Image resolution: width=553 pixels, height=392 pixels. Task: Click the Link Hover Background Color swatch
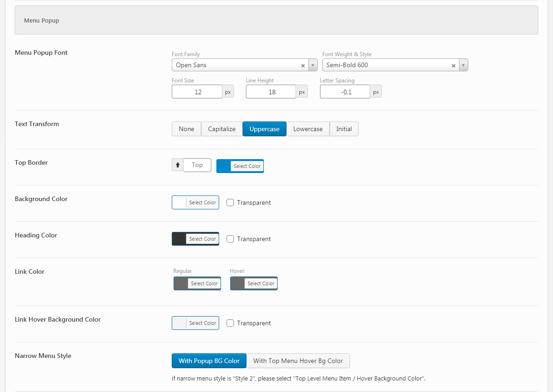(179, 323)
